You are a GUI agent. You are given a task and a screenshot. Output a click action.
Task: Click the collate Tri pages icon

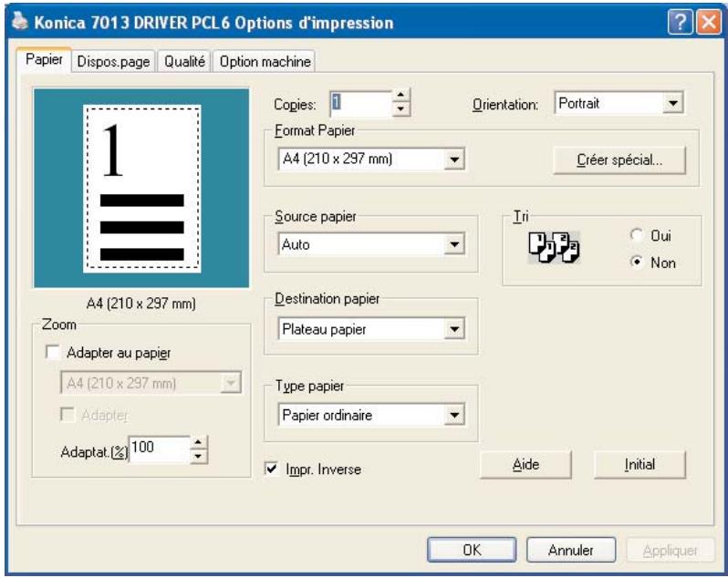[x=554, y=248]
